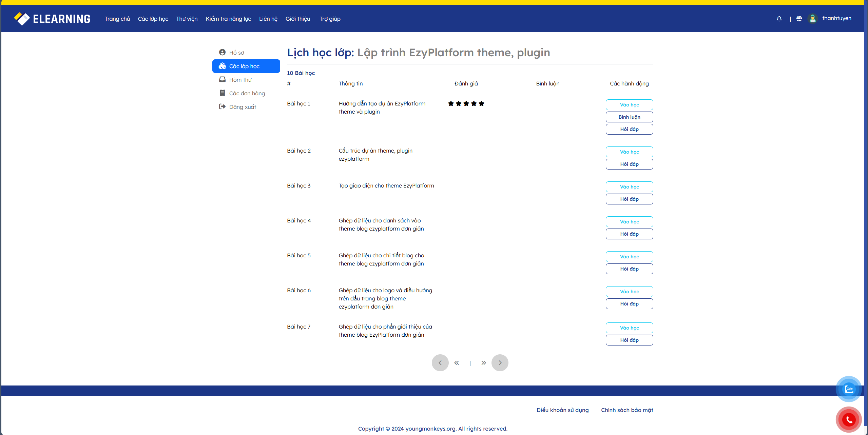The image size is (868, 435).
Task: Click the red phone call button
Action: click(x=849, y=420)
